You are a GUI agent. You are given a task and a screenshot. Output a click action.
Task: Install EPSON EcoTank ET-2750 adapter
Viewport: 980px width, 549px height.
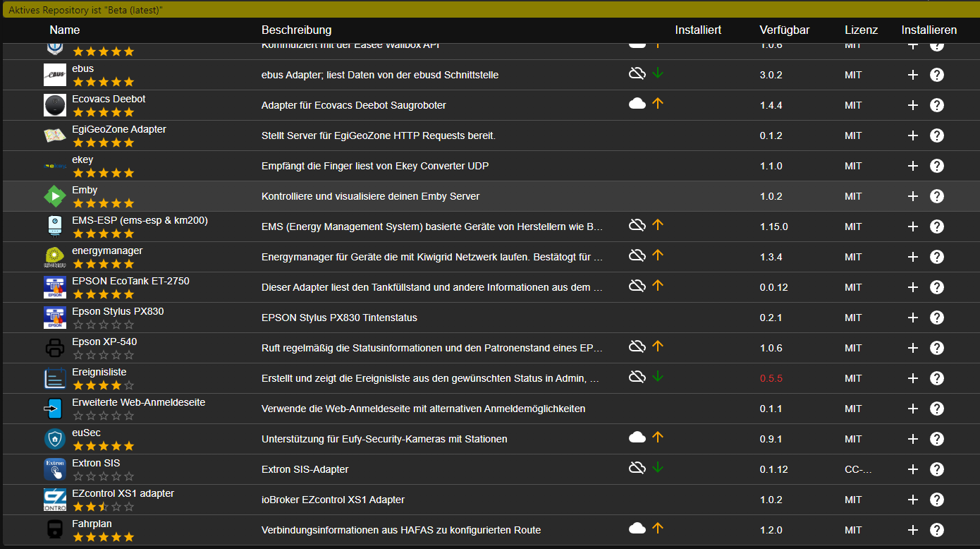point(912,287)
